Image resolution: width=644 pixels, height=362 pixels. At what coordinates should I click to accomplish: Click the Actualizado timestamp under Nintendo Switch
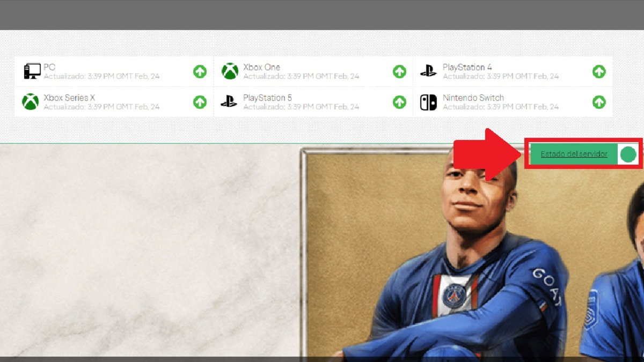coord(501,107)
